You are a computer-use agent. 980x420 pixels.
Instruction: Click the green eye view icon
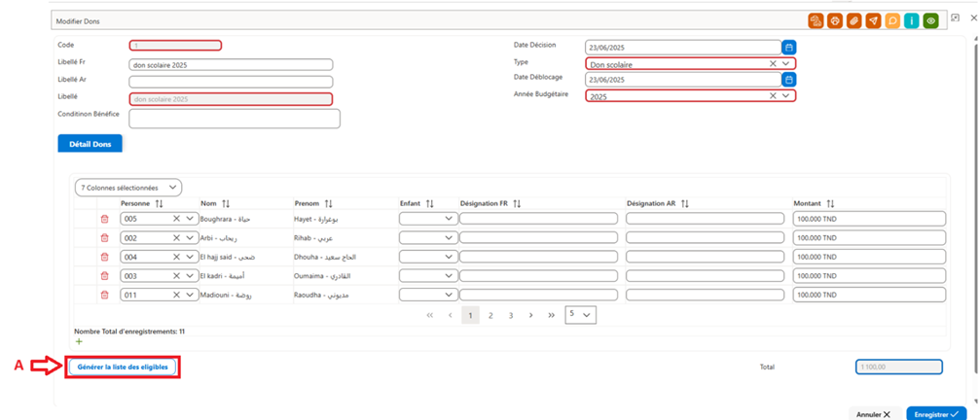[x=931, y=21]
